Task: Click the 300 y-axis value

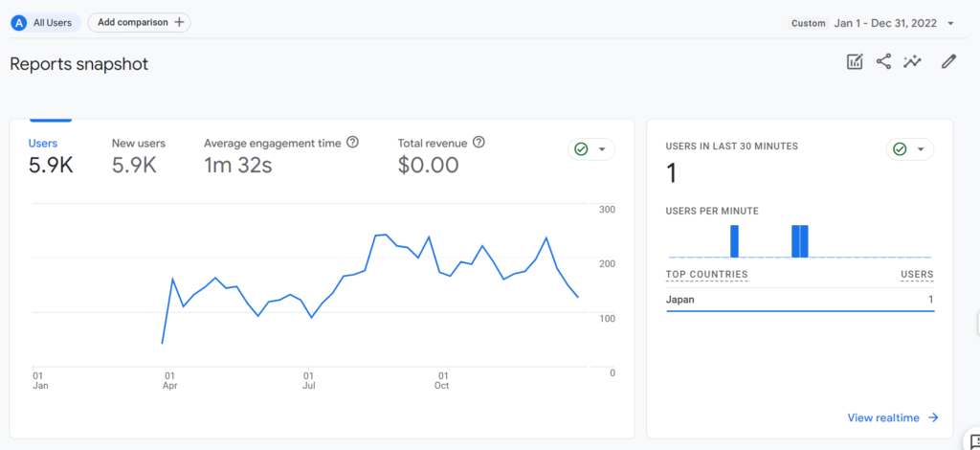Action: point(607,209)
